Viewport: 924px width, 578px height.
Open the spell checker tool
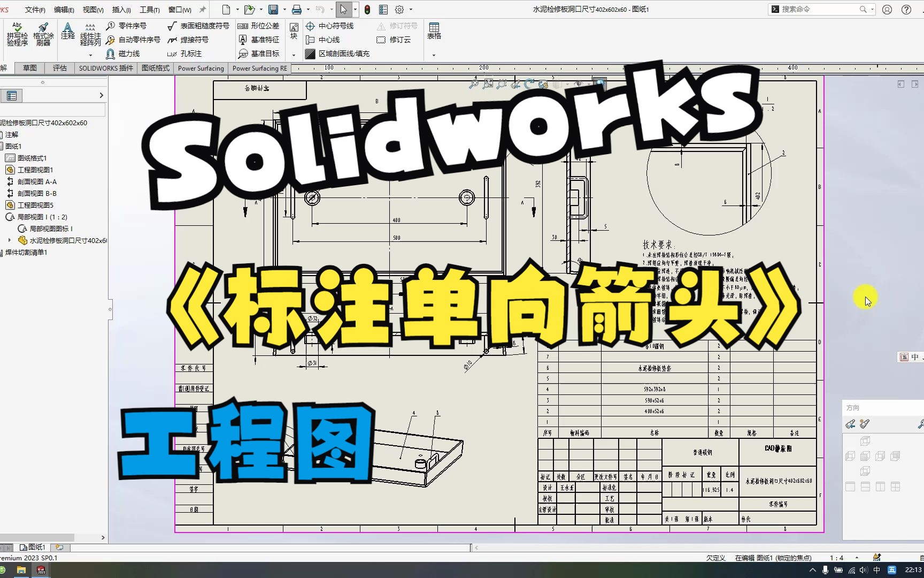[17, 34]
